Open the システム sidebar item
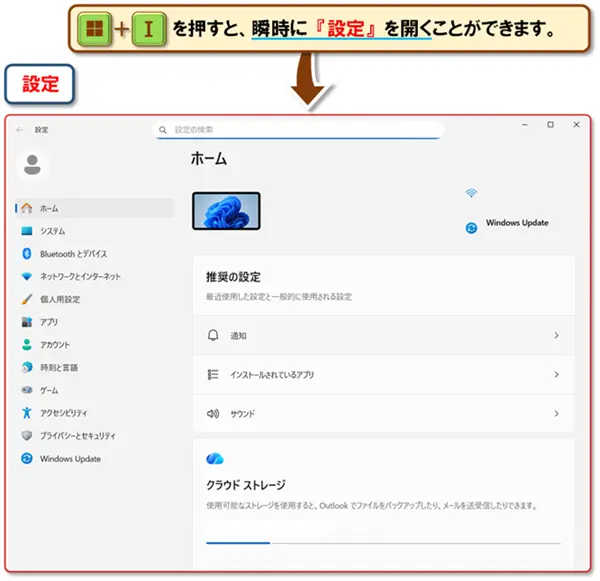 [x=95, y=231]
